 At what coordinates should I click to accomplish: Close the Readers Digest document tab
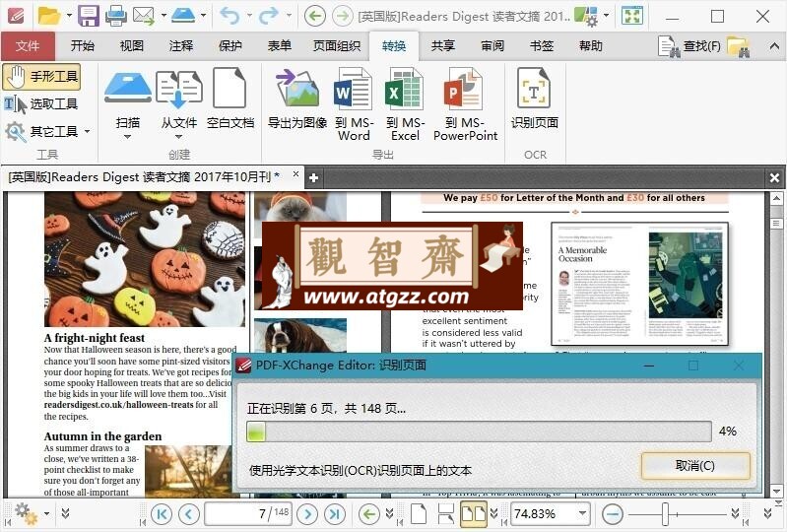click(x=295, y=174)
